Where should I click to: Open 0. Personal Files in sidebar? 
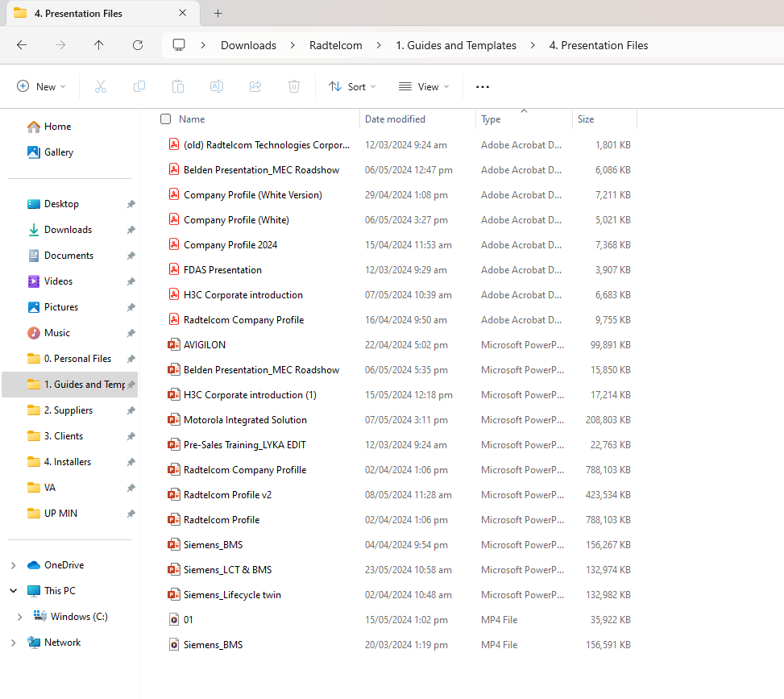click(x=77, y=359)
